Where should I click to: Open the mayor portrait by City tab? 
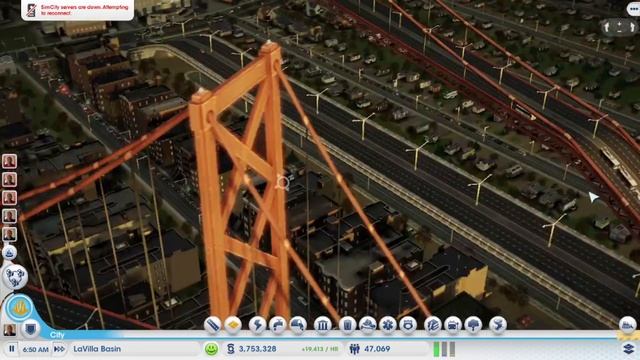[10, 329]
